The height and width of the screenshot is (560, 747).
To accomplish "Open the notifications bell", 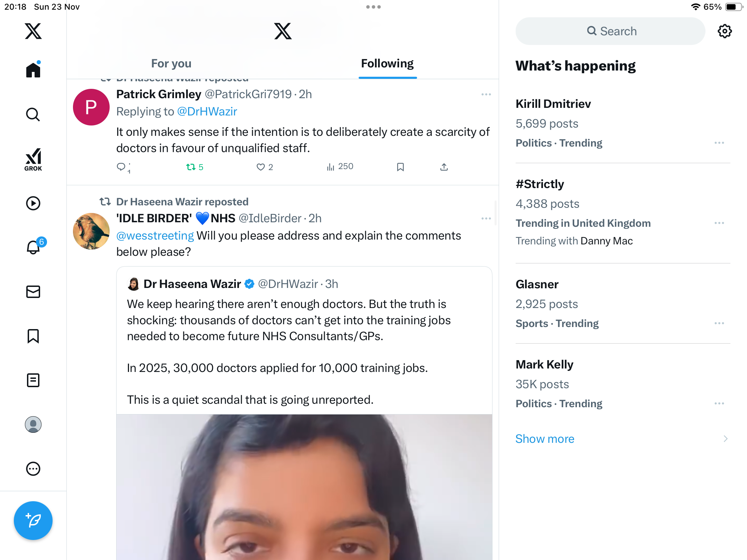I will click(33, 247).
